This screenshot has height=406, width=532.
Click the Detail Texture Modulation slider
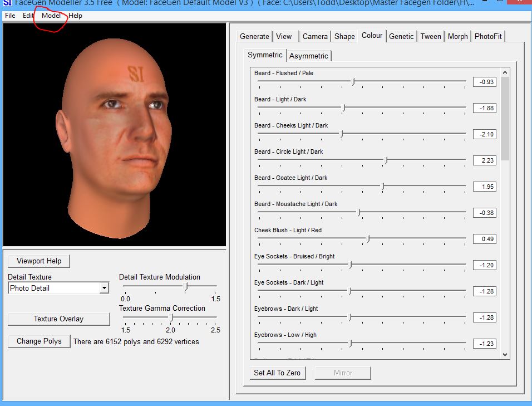pos(186,286)
